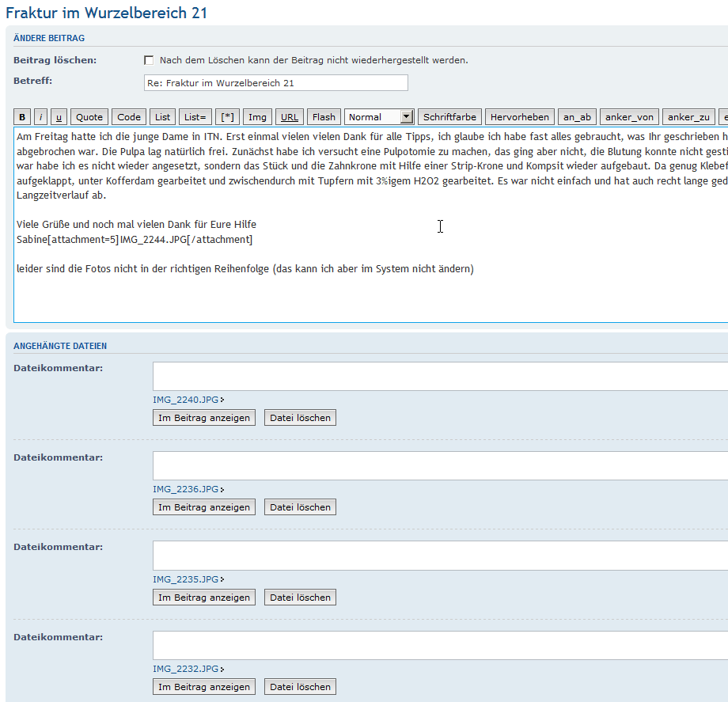Insert Flash tag from toolbar

[x=324, y=117]
